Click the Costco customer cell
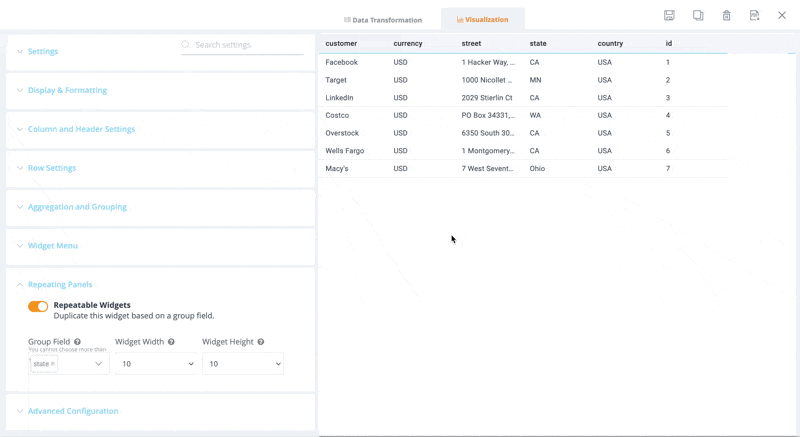The image size is (800, 437). point(337,115)
